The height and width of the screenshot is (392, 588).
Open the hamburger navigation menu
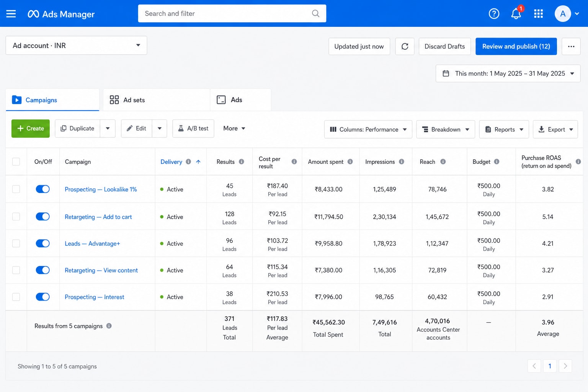11,14
